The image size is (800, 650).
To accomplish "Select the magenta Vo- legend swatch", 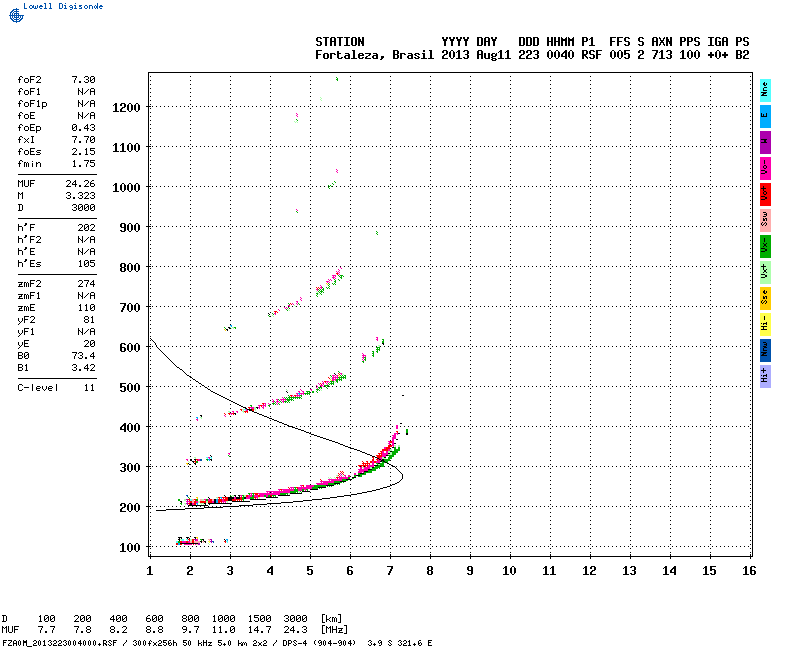I will pos(765,168).
